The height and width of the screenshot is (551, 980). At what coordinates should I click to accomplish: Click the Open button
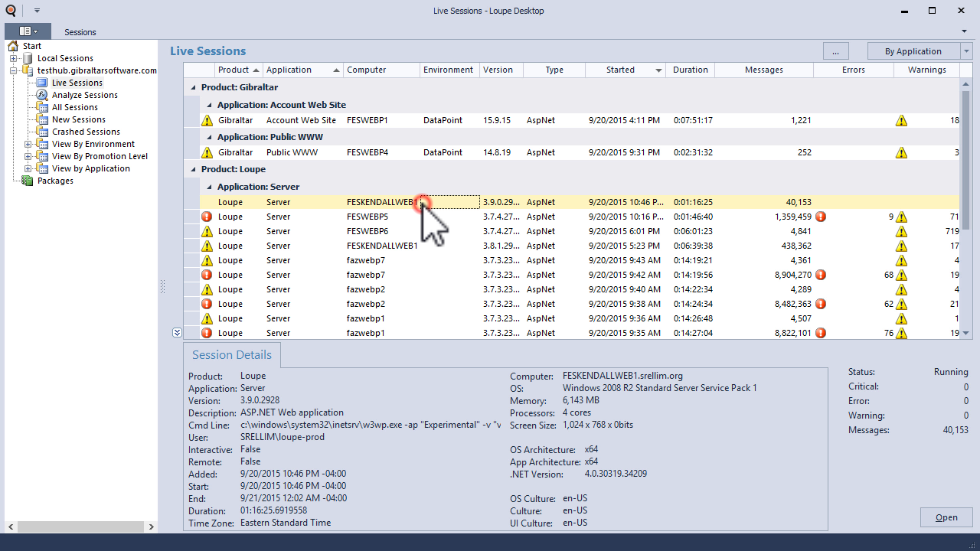click(x=946, y=517)
